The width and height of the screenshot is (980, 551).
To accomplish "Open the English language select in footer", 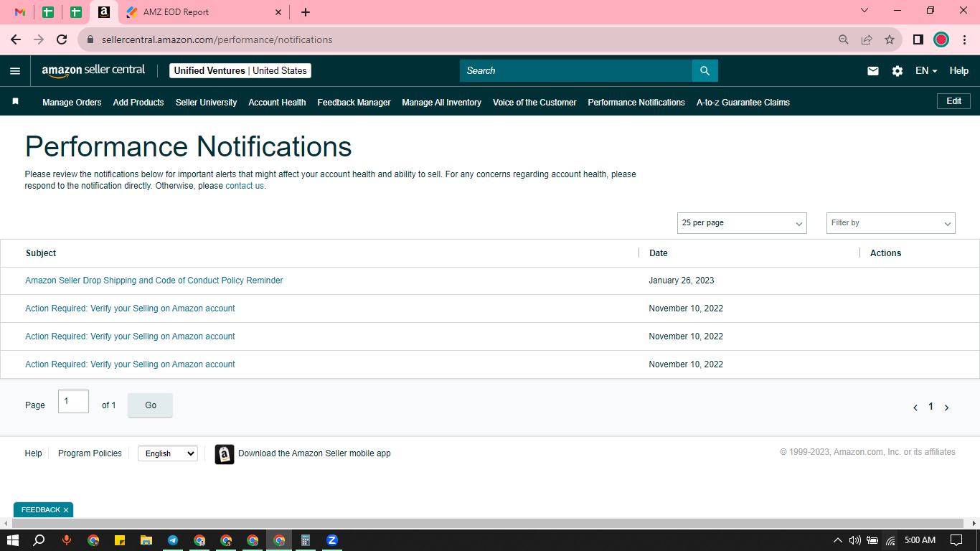I will click(x=168, y=453).
